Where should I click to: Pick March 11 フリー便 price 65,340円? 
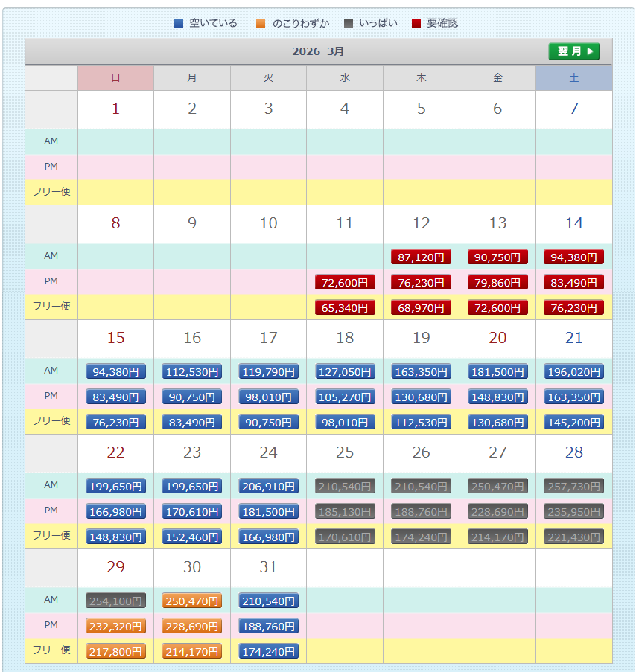(345, 308)
